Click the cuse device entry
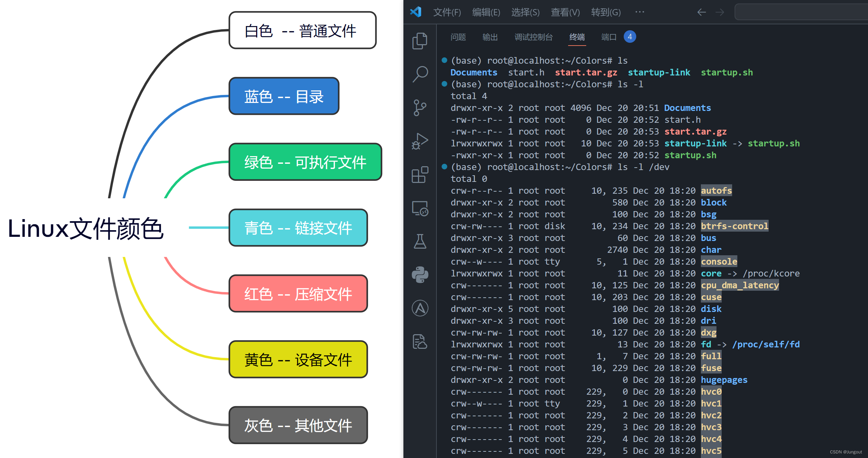The image size is (868, 458). 711,297
